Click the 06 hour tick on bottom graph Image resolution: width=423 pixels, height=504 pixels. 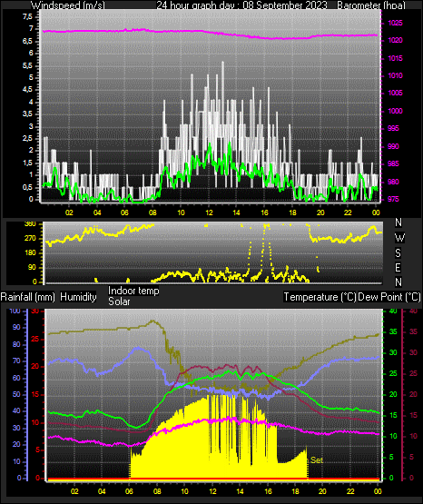coord(129,491)
